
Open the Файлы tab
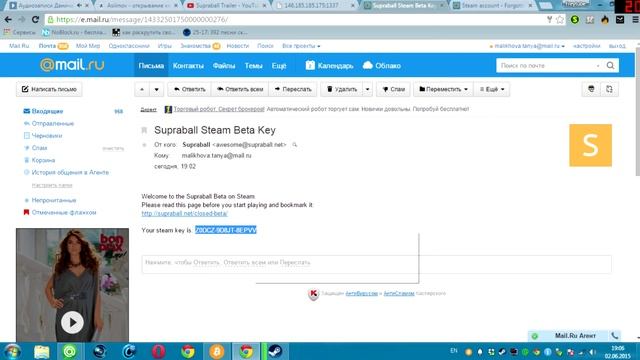point(224,65)
